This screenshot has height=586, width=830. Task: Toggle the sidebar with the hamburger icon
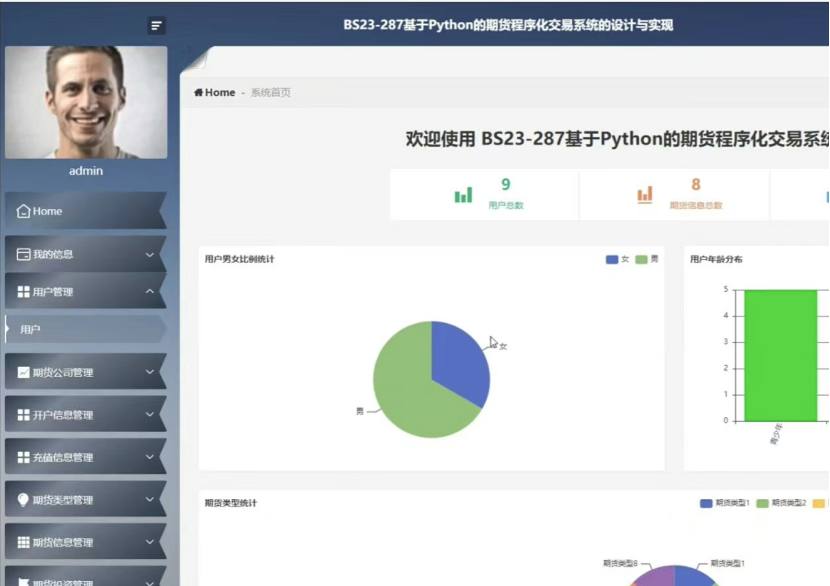tap(156, 25)
